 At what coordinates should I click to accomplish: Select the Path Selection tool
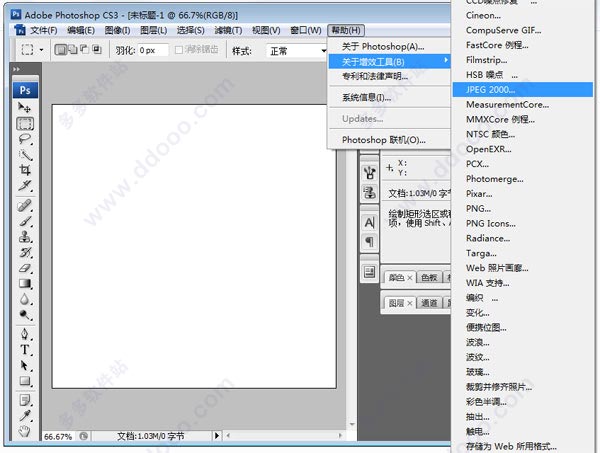click(25, 366)
